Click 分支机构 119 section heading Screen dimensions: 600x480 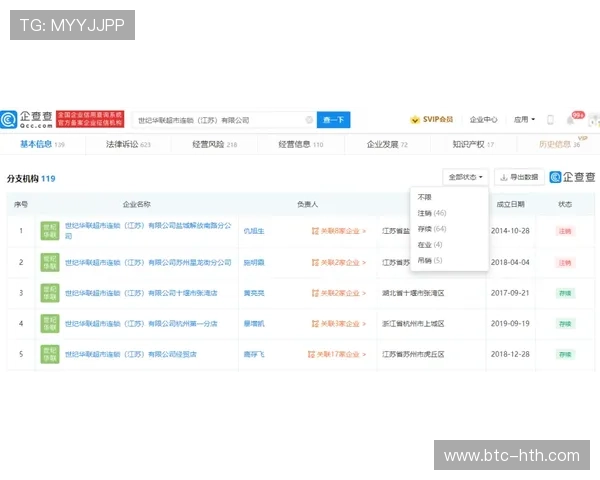31,179
